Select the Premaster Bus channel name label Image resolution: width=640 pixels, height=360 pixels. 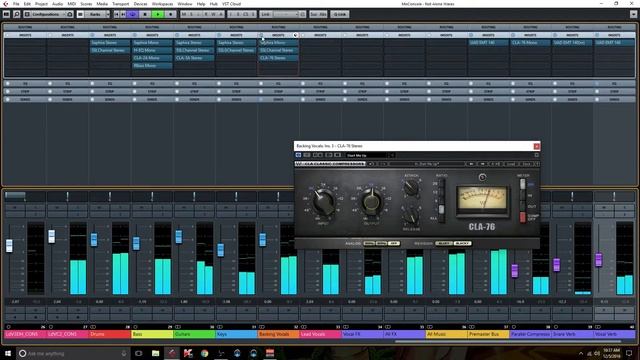pyautogui.click(x=489, y=334)
